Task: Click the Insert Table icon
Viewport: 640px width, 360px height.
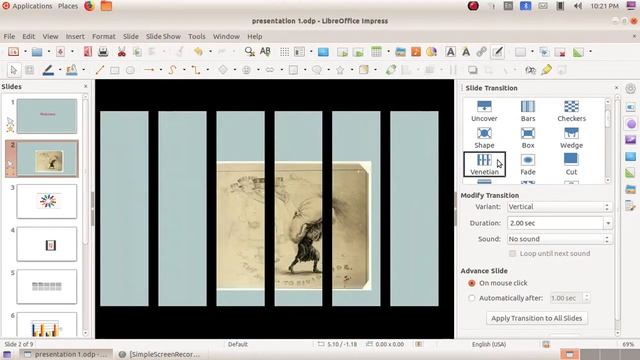Action: click(x=376, y=52)
